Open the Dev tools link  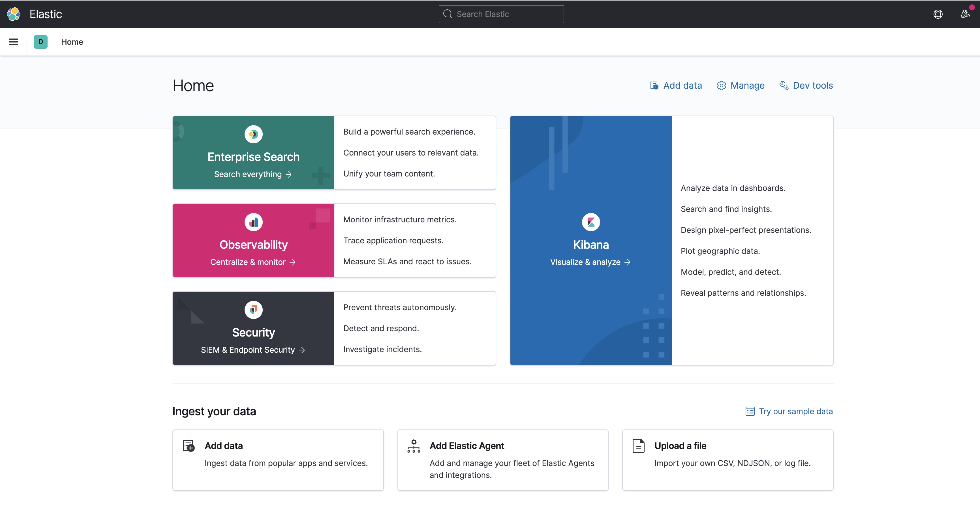[x=806, y=86]
